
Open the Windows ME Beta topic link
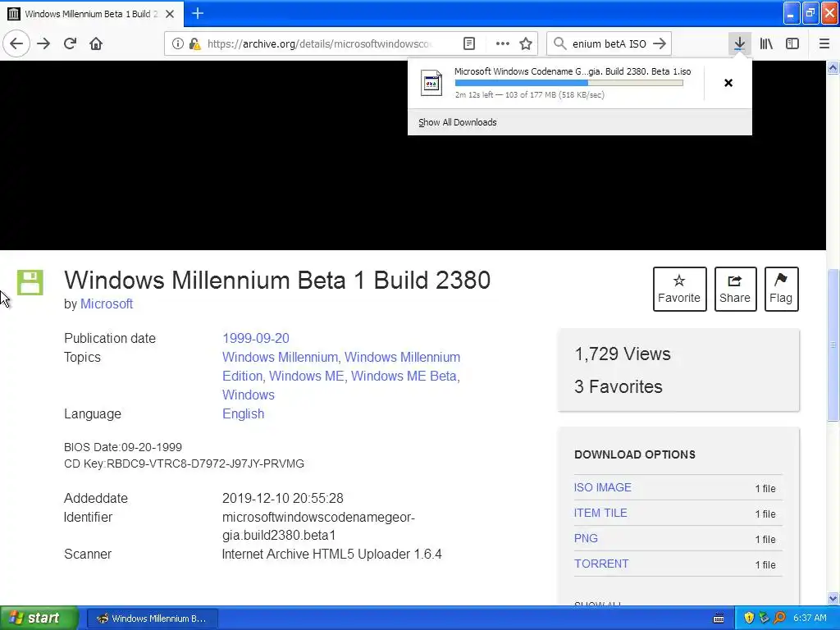pyautogui.click(x=404, y=376)
